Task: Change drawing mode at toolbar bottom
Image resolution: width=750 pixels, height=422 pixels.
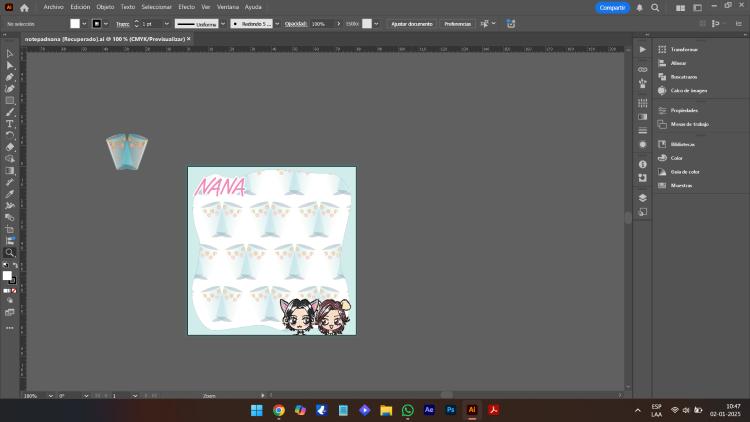Action: coord(10,300)
